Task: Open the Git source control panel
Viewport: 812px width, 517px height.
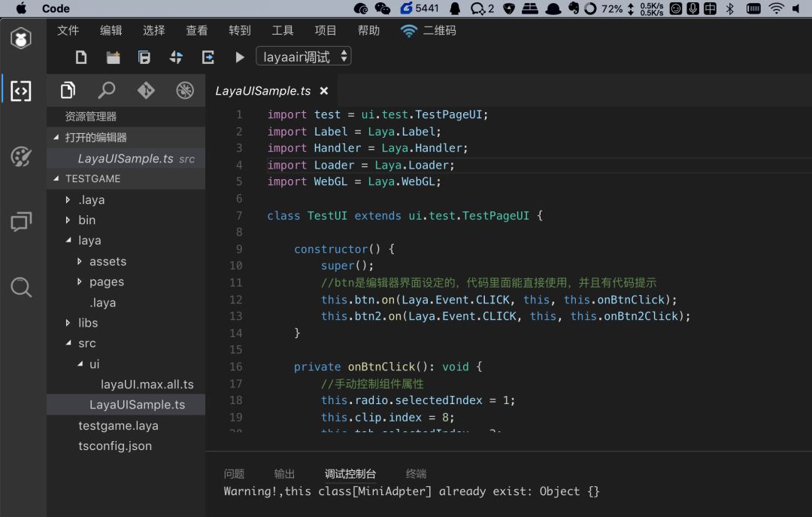Action: point(146,91)
